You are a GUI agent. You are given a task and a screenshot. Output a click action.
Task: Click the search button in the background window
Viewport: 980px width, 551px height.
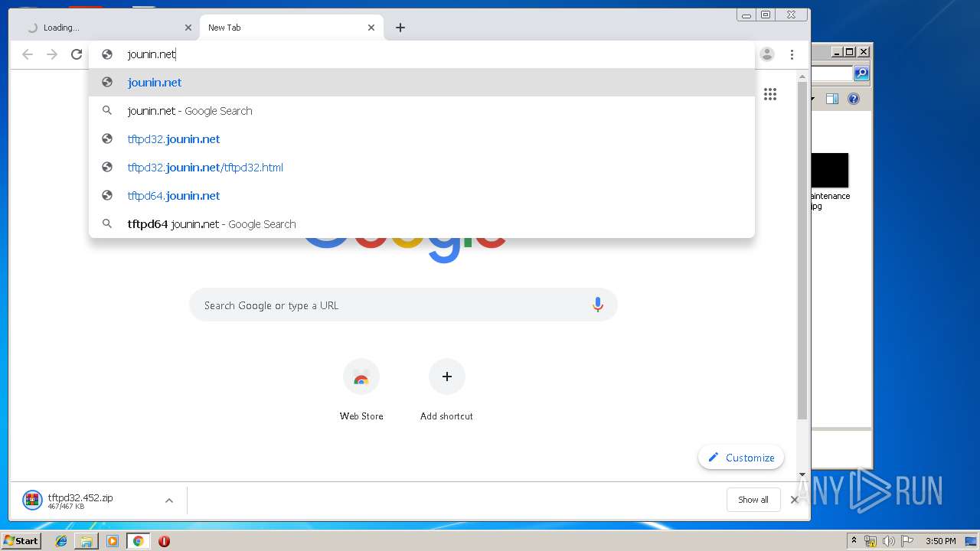[x=861, y=73]
